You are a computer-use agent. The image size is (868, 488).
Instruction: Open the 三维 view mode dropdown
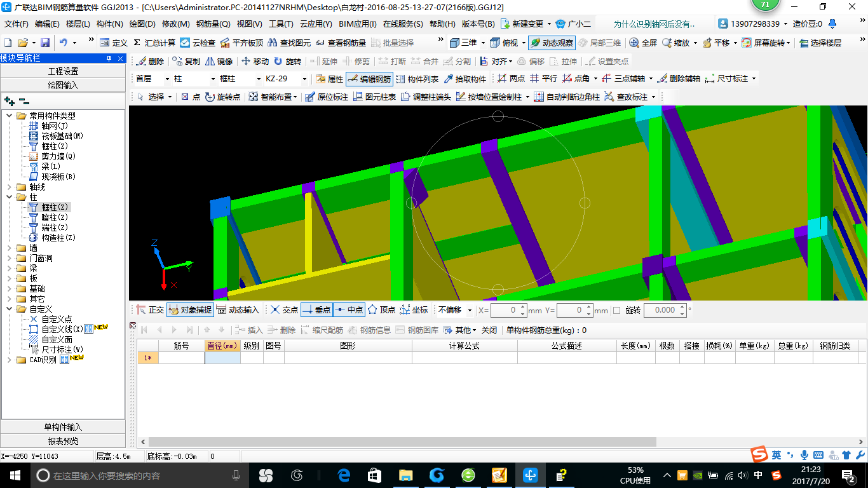[x=482, y=43]
